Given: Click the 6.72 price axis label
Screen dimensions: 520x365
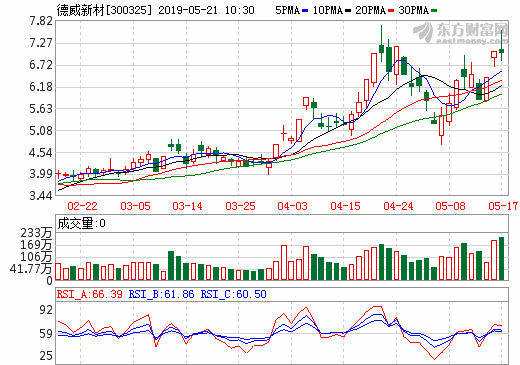Looking at the screenshot, I should point(41,65).
